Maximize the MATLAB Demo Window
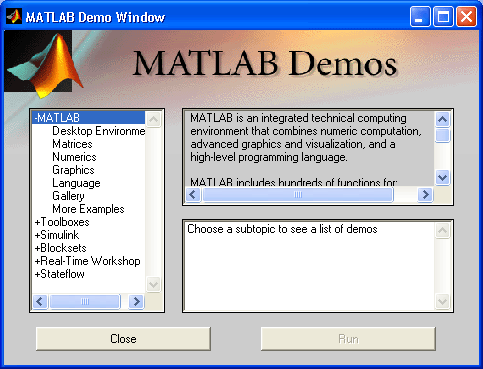Image resolution: width=483 pixels, height=369 pixels. click(443, 16)
